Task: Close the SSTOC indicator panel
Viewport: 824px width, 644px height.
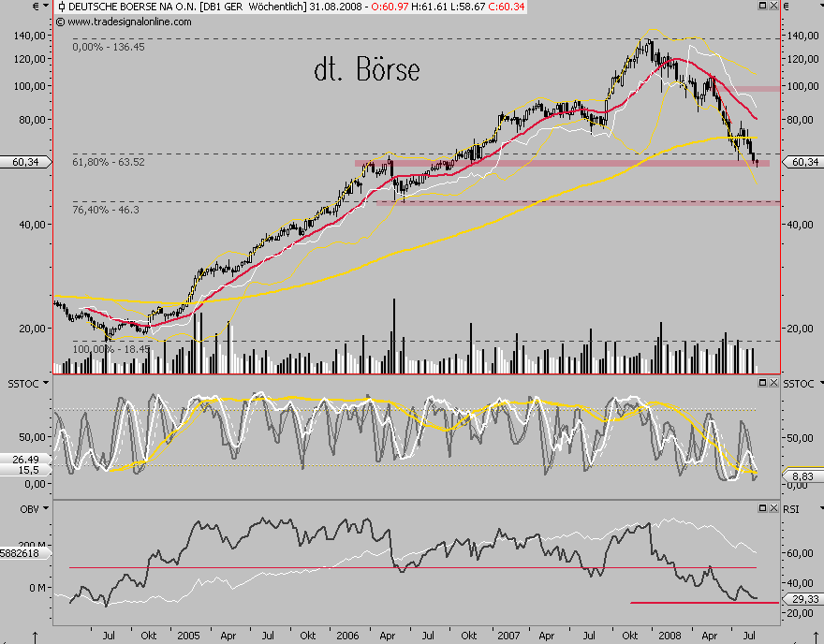Action: [x=773, y=383]
